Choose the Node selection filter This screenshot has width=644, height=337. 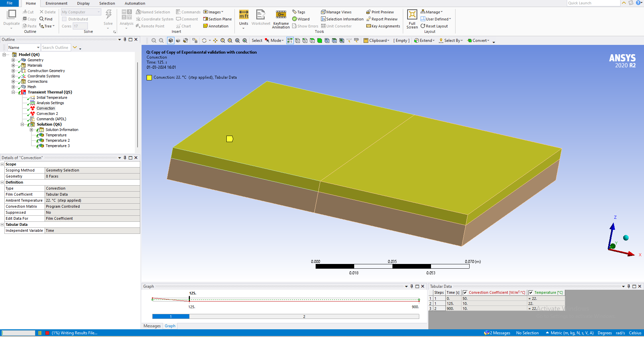327,41
